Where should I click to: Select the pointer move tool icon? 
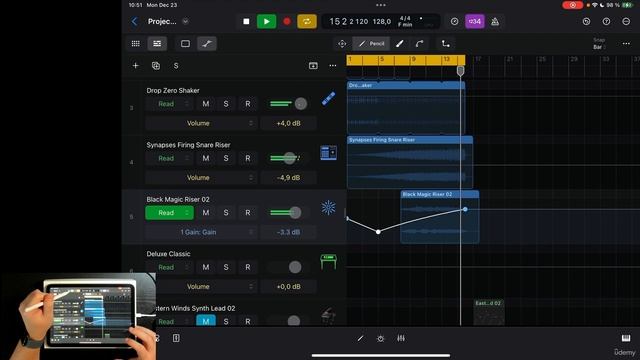342,44
